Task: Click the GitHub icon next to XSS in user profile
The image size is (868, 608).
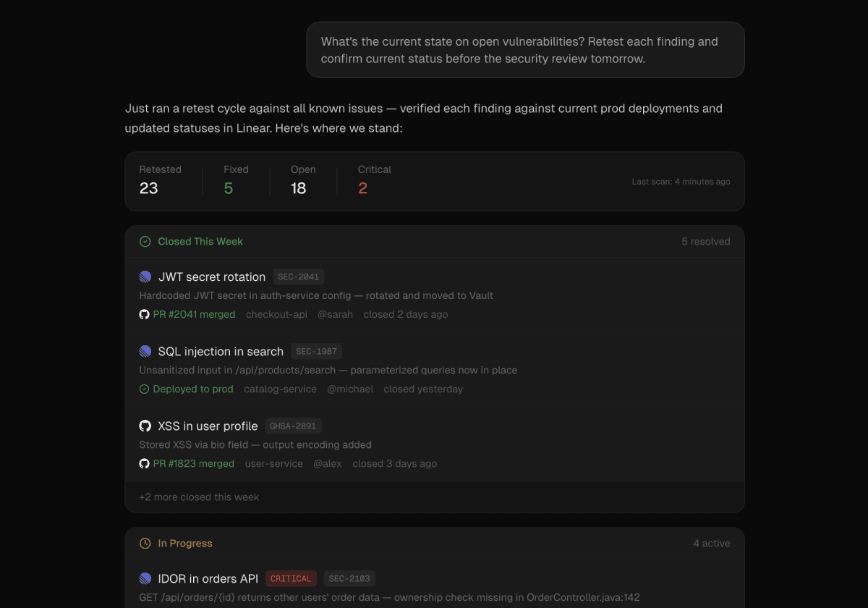Action: 145,426
